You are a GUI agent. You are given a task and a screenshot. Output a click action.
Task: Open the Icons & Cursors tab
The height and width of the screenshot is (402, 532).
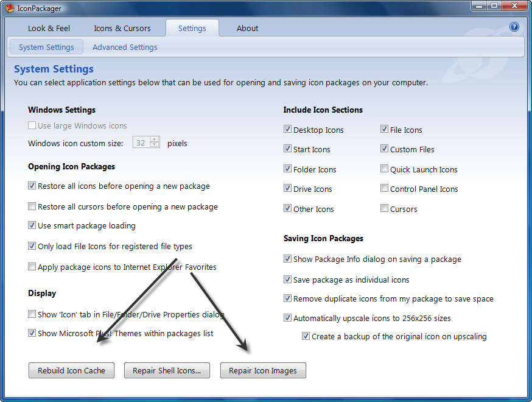[122, 28]
